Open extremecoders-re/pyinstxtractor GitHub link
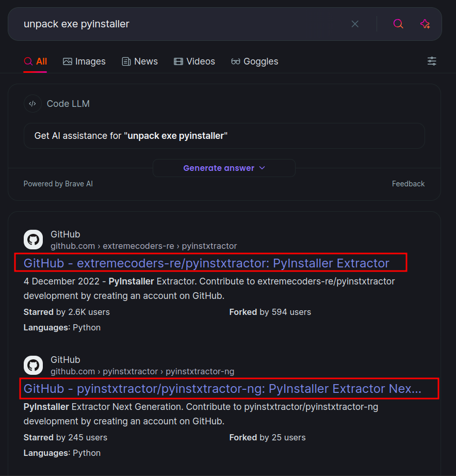456x476 pixels. (x=206, y=263)
